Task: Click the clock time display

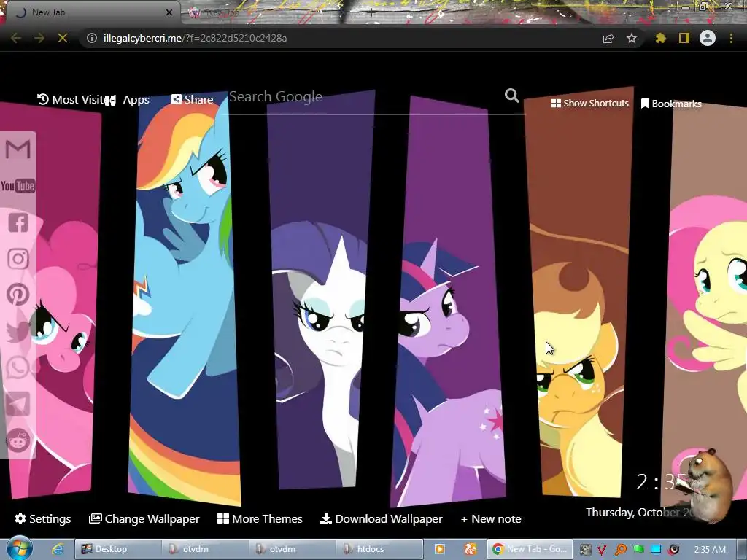Action: [x=659, y=482]
